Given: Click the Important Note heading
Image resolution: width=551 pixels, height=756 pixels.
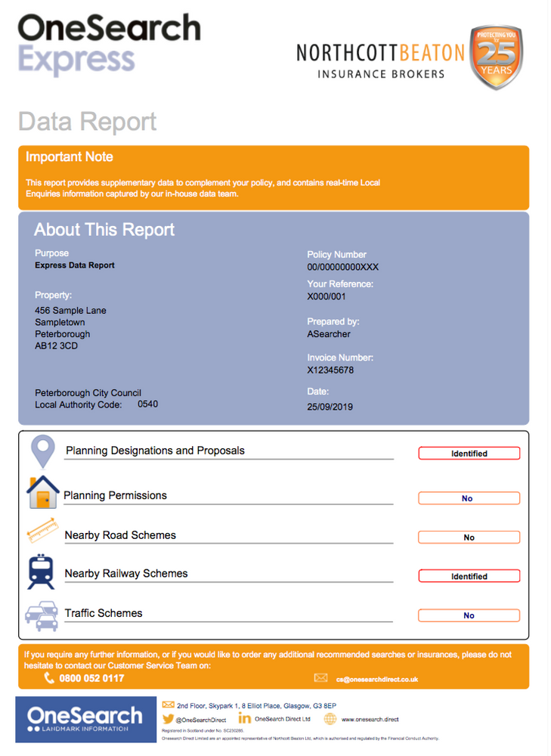Looking at the screenshot, I should click(70, 156).
